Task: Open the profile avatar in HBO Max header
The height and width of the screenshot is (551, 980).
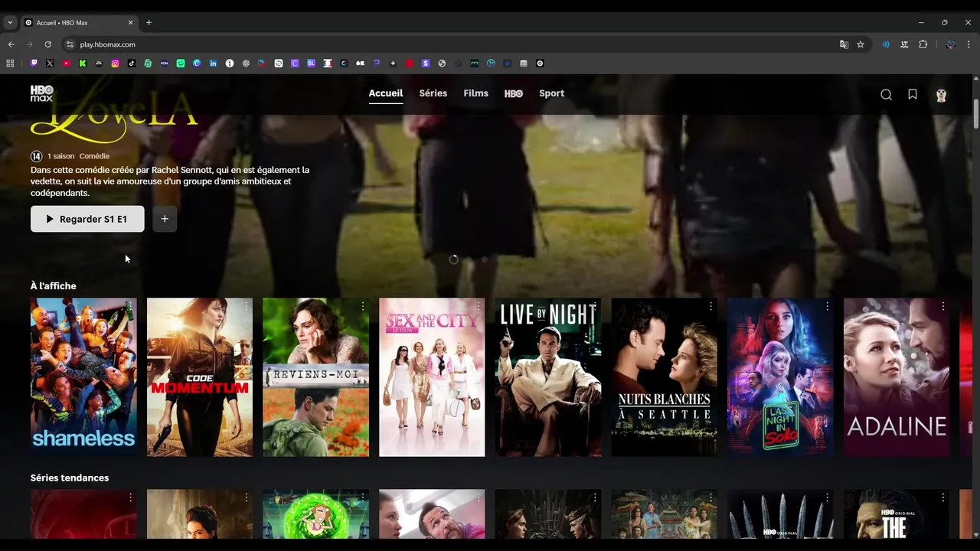Action: pyautogui.click(x=941, y=95)
